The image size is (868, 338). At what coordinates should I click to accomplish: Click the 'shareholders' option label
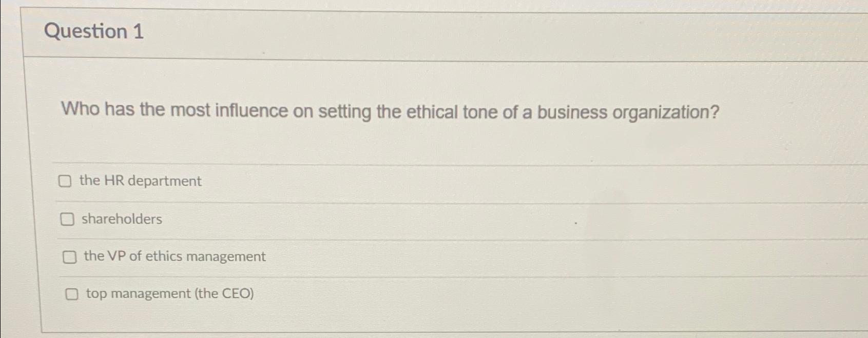121,219
